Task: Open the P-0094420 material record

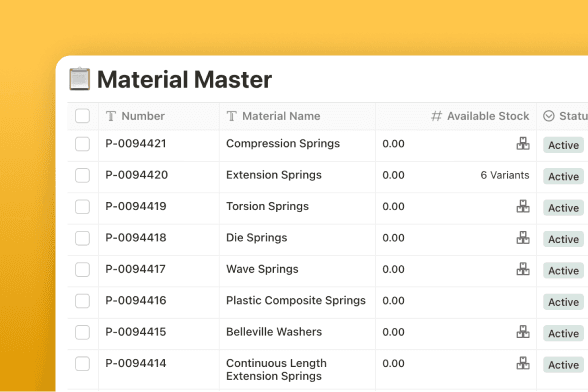Action: (136, 175)
